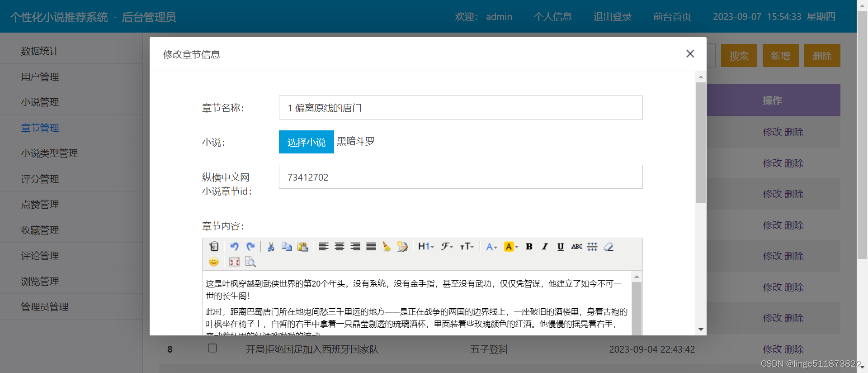Click the page's main vertical scrollbar
868x373 pixels.
point(862,136)
